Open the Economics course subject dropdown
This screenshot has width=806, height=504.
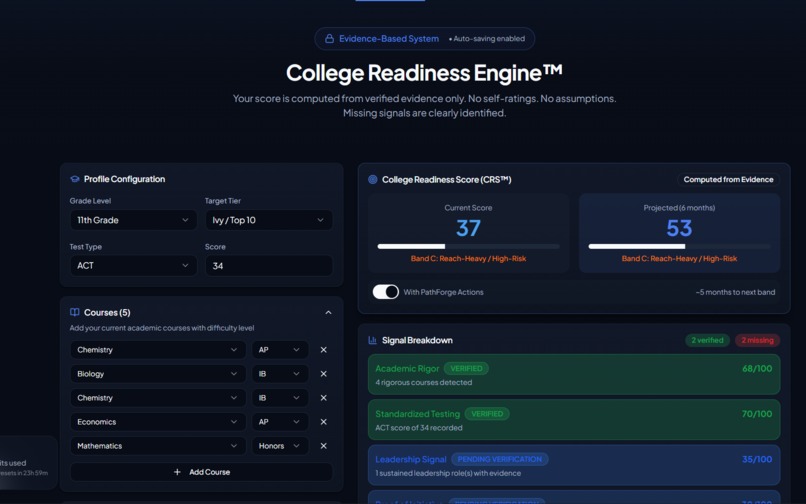(158, 422)
